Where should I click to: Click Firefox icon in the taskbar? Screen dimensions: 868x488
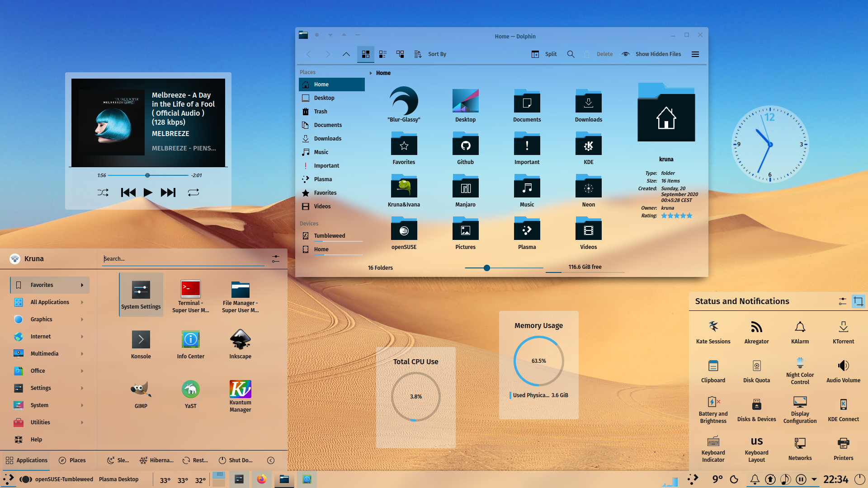pyautogui.click(x=261, y=479)
